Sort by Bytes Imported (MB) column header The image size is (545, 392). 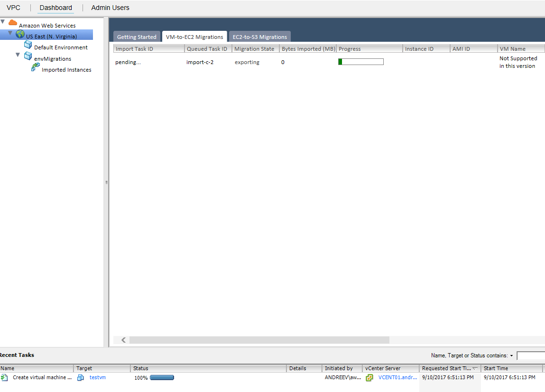pyautogui.click(x=308, y=49)
